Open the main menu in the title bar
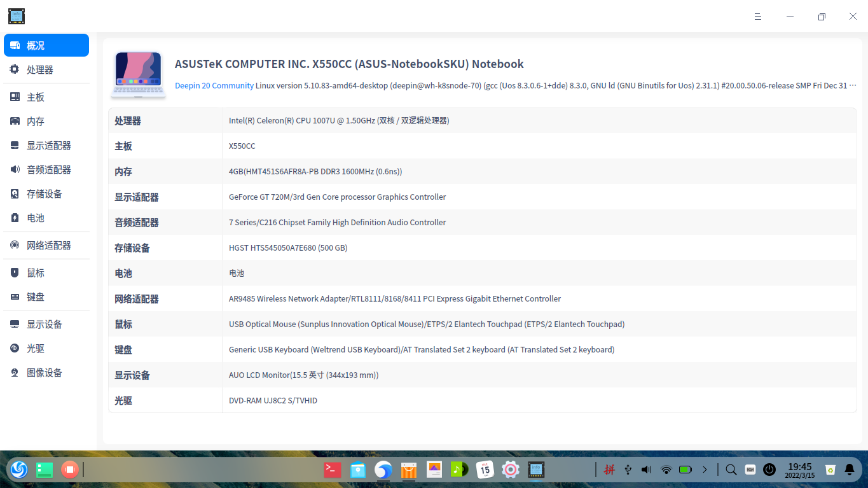The width and height of the screenshot is (868, 488). (758, 17)
